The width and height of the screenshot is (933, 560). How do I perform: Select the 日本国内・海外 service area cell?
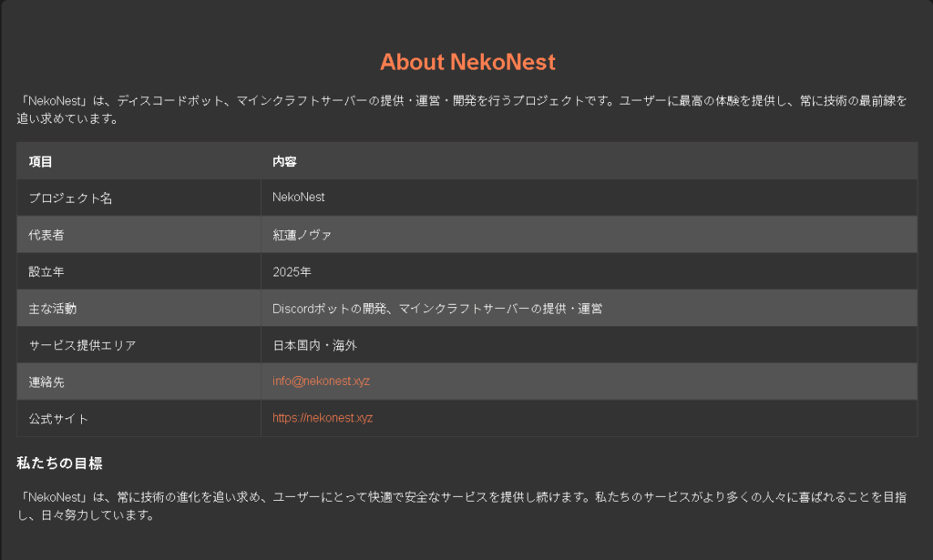click(x=590, y=345)
